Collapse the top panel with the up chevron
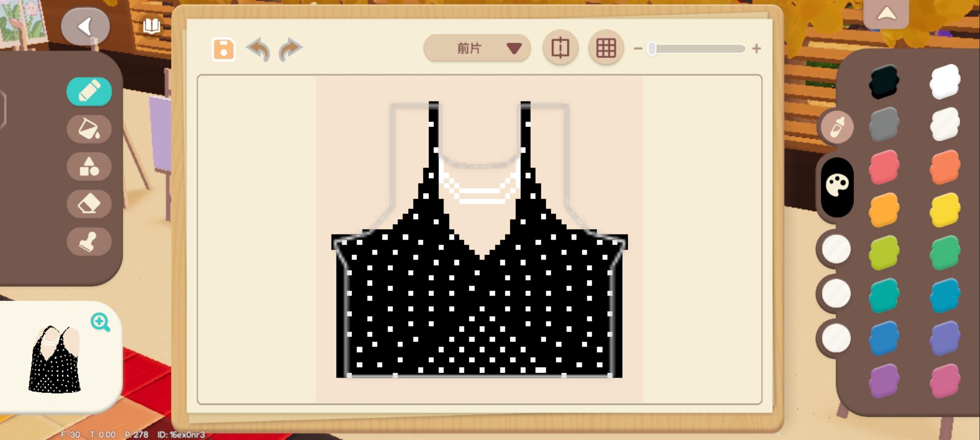 (x=886, y=15)
